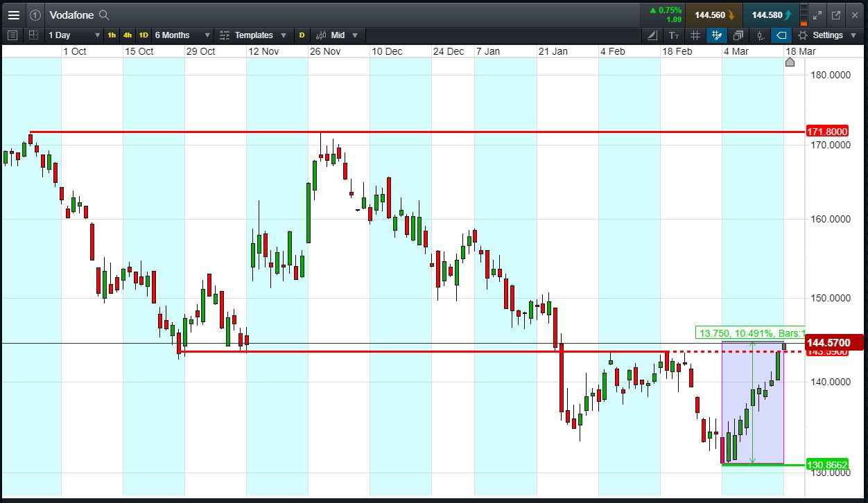Click the 26 Nov date axis label

coord(325,51)
